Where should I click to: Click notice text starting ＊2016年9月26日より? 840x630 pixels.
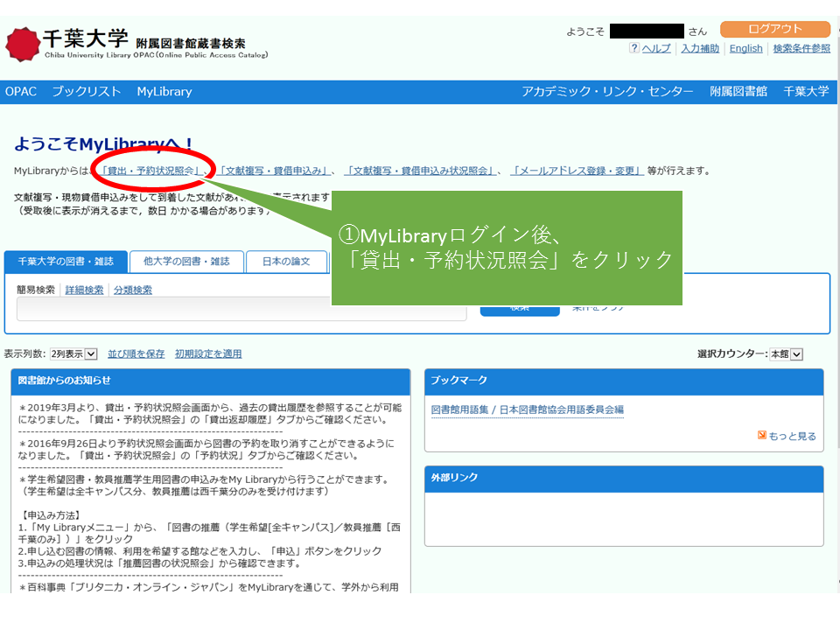pos(206,450)
